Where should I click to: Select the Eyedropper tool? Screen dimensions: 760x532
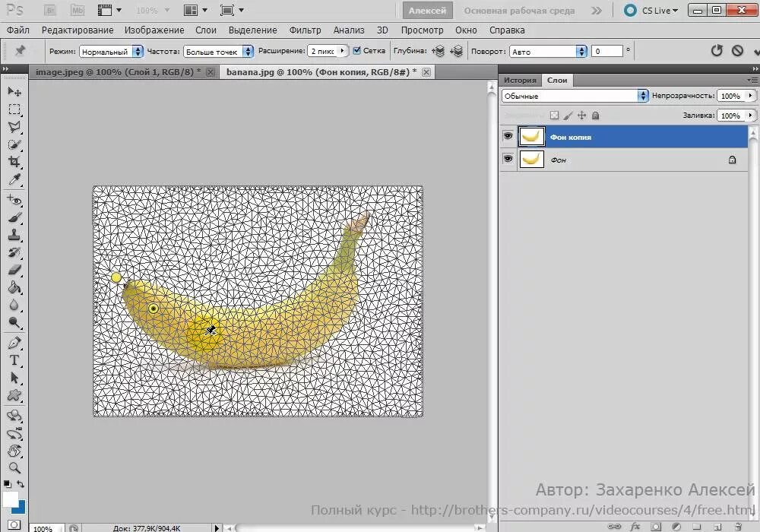pyautogui.click(x=14, y=180)
